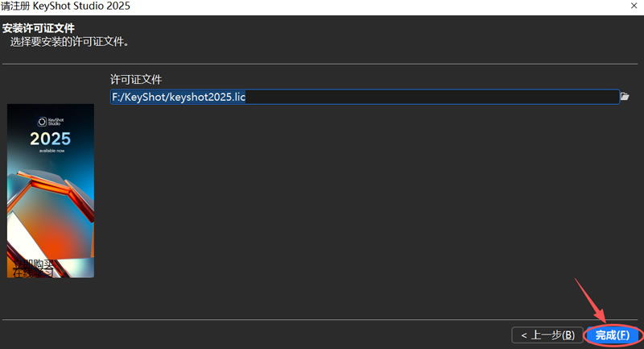Click the '请注册 KeyShot Studio 2025' title bar

[66, 6]
